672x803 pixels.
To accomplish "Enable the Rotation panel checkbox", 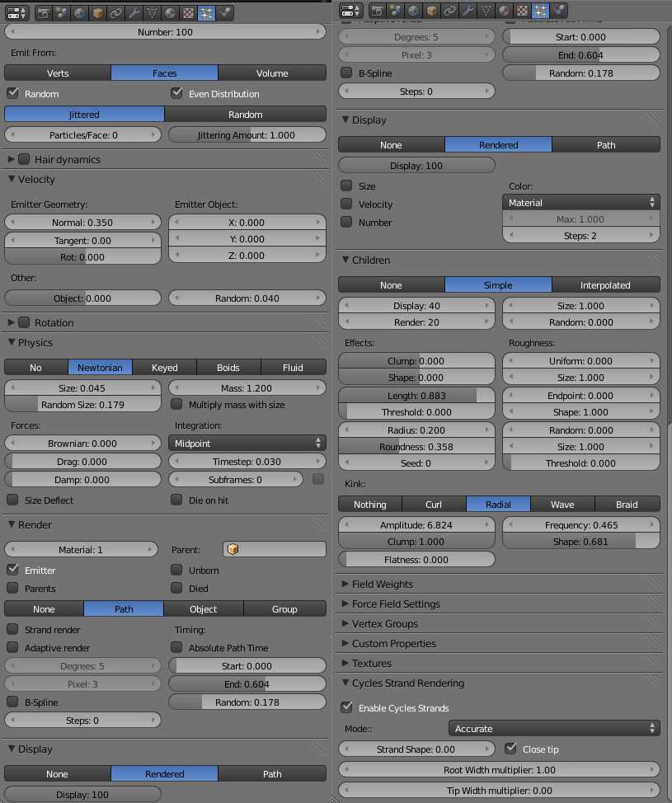I will pyautogui.click(x=24, y=322).
